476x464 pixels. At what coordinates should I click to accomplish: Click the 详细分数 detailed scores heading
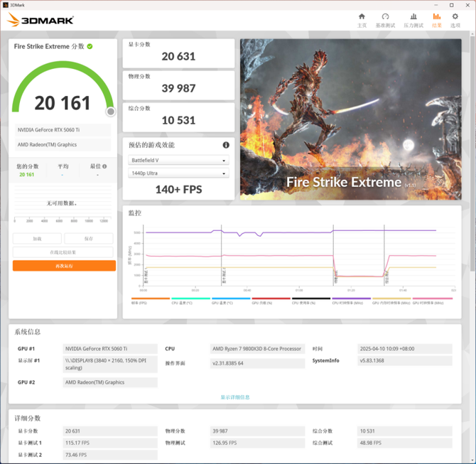(x=27, y=419)
